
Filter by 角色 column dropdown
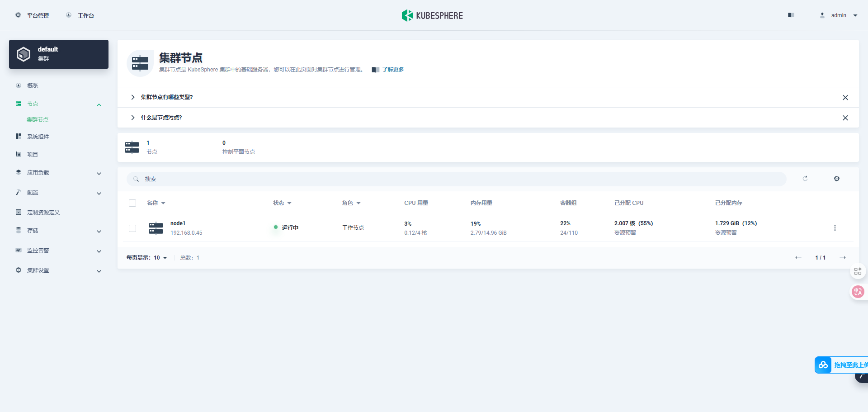coord(351,203)
